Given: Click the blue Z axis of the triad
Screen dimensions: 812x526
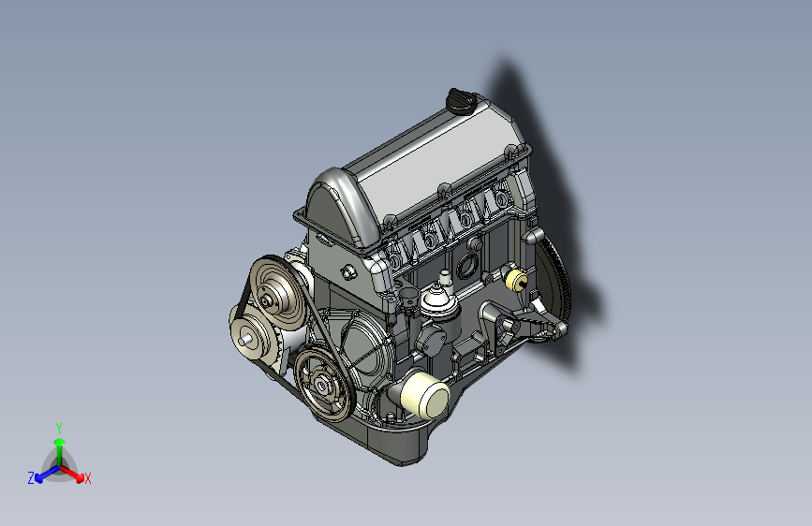Looking at the screenshot, I should (47, 475).
